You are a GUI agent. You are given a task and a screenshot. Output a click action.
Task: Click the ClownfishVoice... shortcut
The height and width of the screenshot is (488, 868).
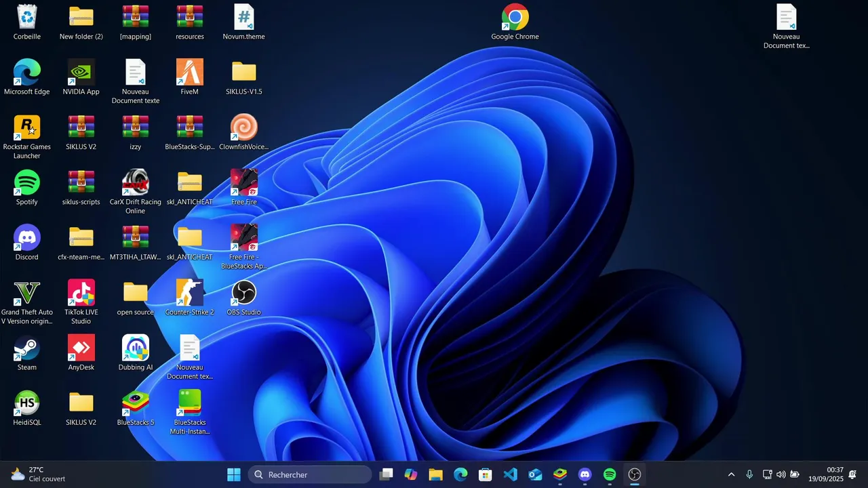[x=244, y=127]
